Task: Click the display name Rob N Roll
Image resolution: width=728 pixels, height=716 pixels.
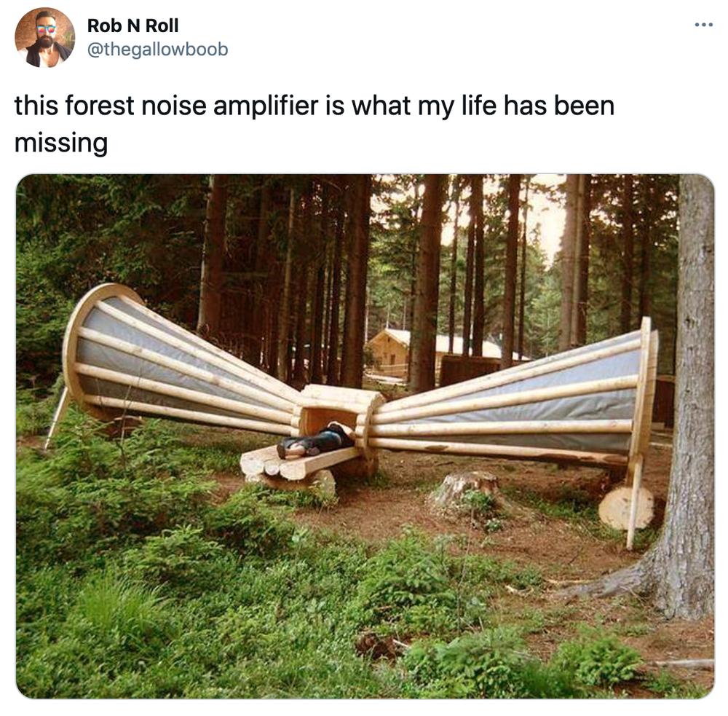Action: (132, 25)
